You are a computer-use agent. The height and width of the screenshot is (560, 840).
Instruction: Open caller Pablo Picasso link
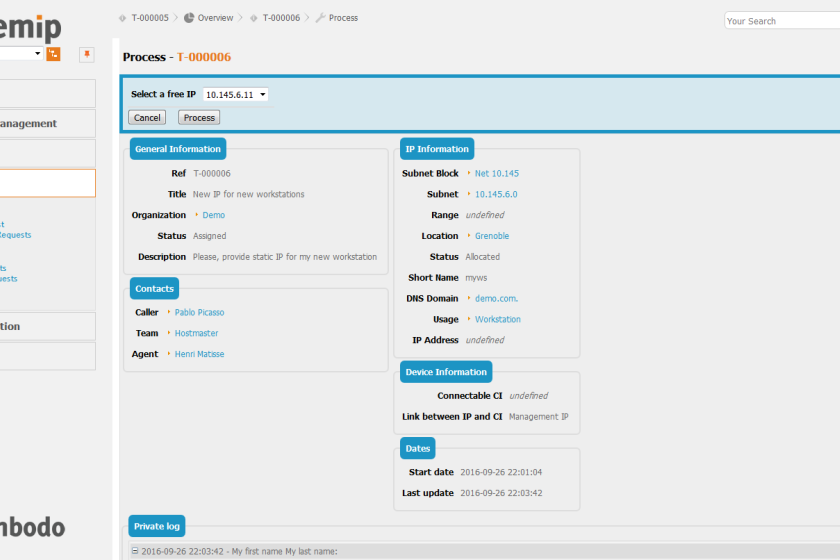click(x=199, y=312)
